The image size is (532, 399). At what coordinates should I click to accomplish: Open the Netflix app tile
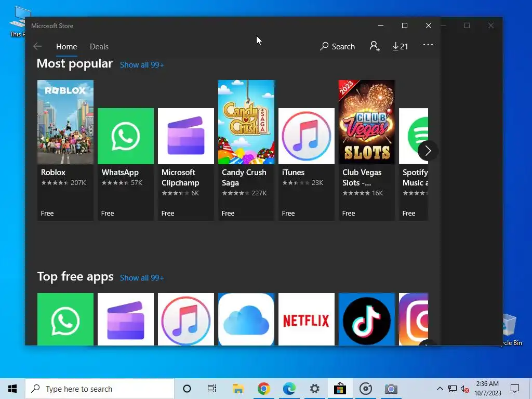point(307,320)
